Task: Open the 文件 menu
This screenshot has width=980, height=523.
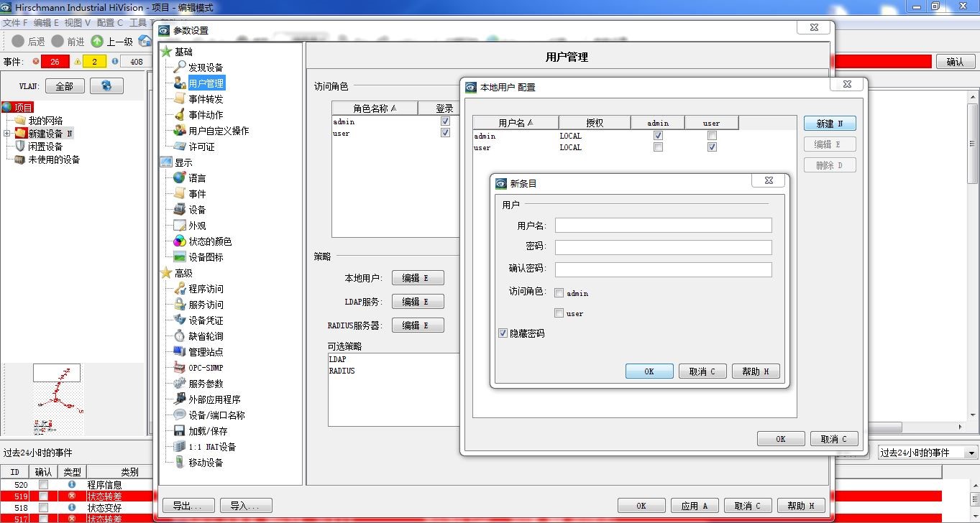Action: pyautogui.click(x=13, y=22)
